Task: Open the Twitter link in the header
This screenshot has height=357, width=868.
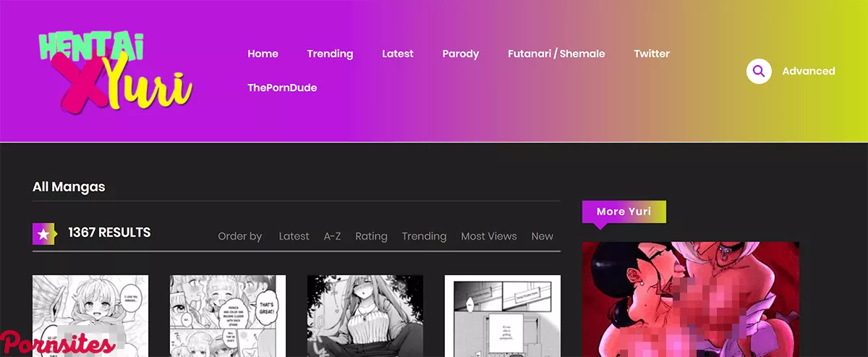Action: (652, 54)
